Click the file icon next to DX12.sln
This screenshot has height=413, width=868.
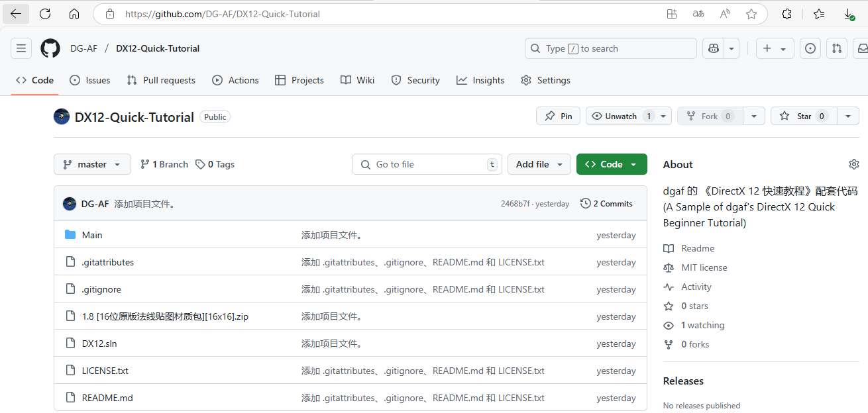70,344
